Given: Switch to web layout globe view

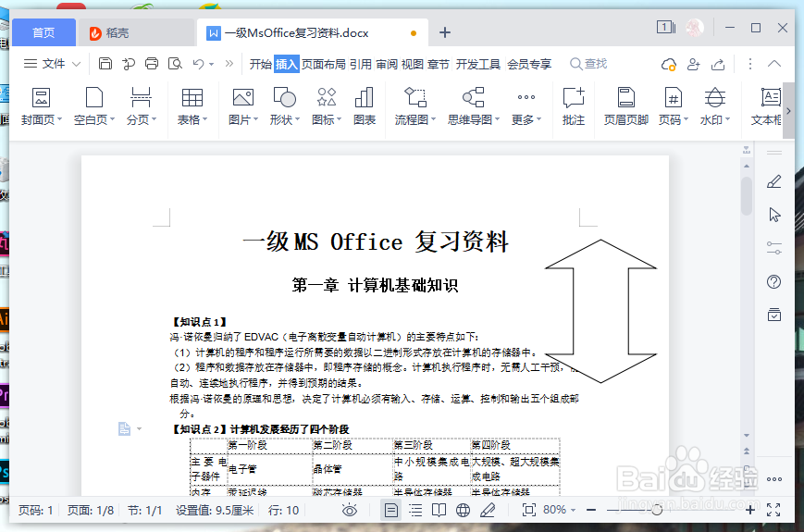Looking at the screenshot, I should click(463, 510).
